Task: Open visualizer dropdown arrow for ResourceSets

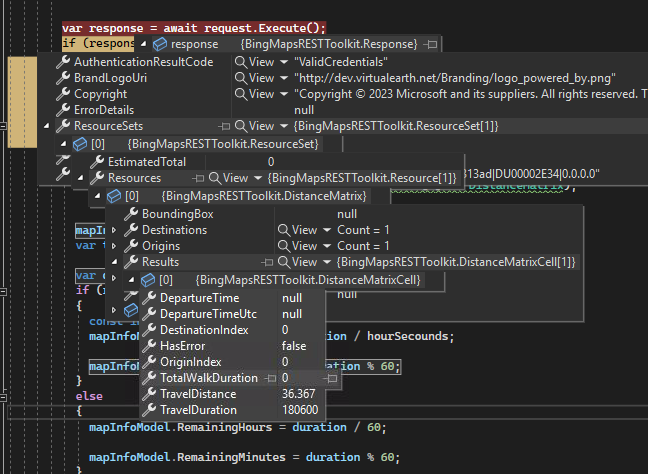Action: [x=284, y=126]
